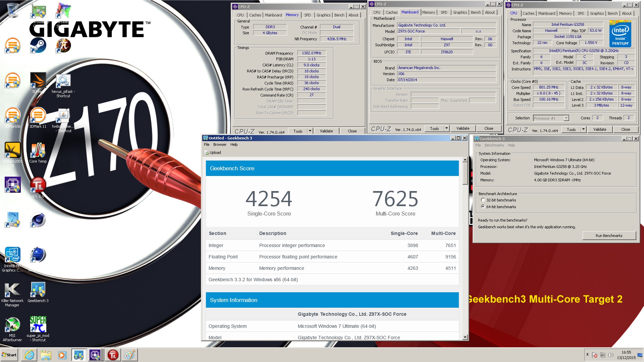This screenshot has width=644, height=362.
Task: Switch to GTL taskbar button
Action: click(x=113, y=355)
